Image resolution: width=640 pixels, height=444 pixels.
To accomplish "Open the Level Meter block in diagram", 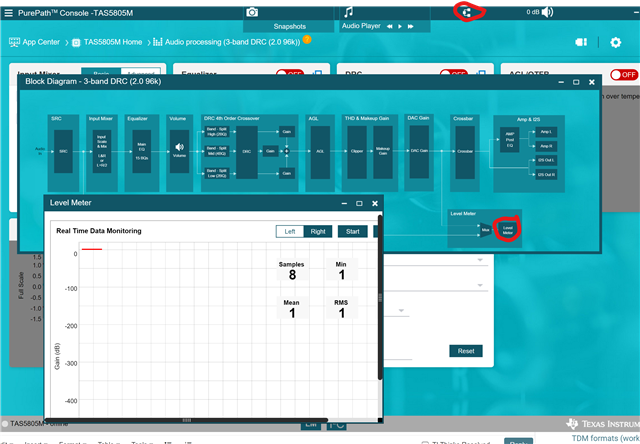I will tap(507, 230).
